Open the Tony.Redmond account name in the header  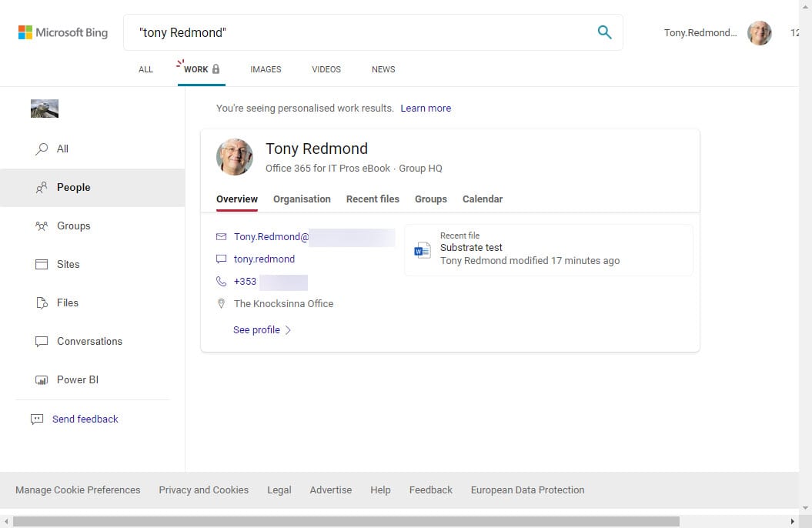coord(700,32)
